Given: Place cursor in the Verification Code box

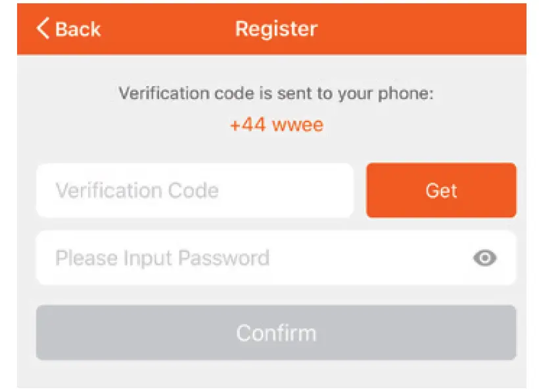Looking at the screenshot, I should pyautogui.click(x=195, y=190).
